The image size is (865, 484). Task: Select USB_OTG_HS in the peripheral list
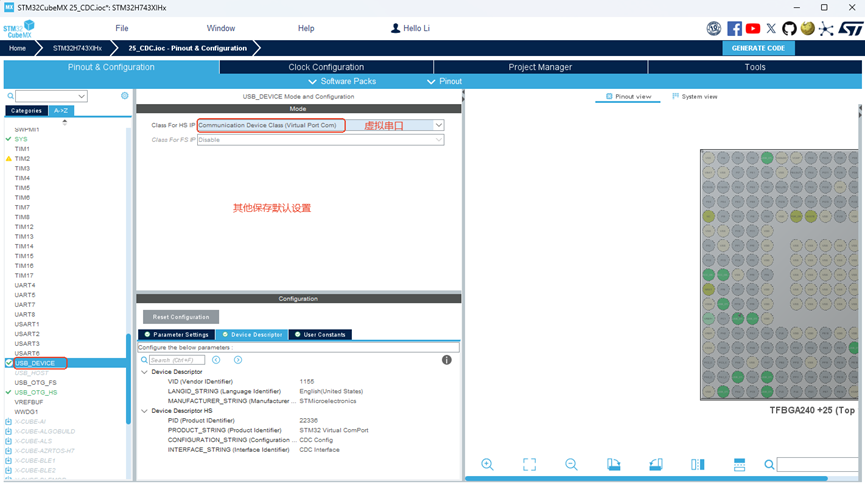[x=36, y=392]
